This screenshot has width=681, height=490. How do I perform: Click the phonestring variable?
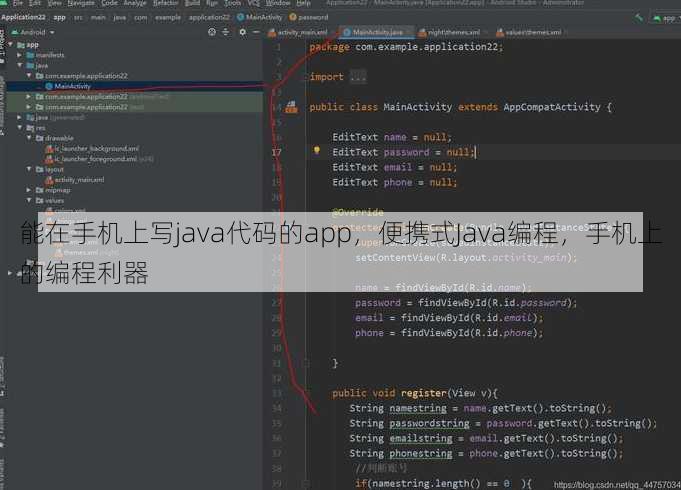[x=421, y=454]
